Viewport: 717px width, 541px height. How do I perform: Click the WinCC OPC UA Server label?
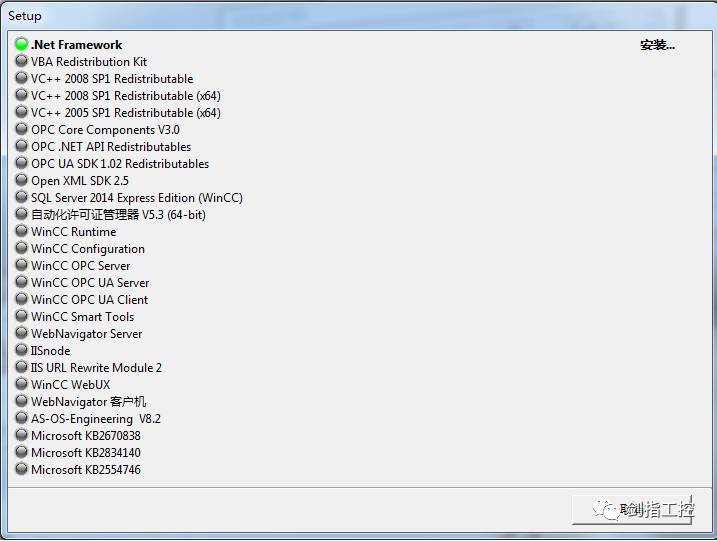pyautogui.click(x=90, y=283)
